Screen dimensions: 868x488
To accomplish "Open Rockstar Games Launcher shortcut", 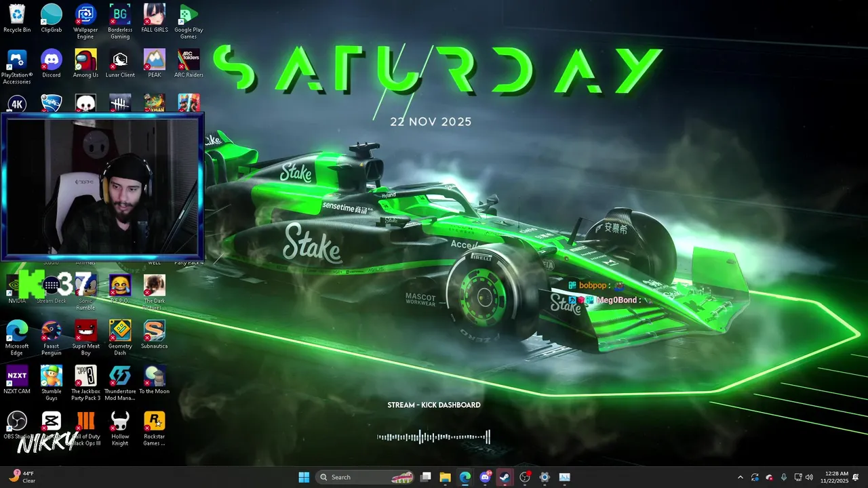I will [155, 428].
